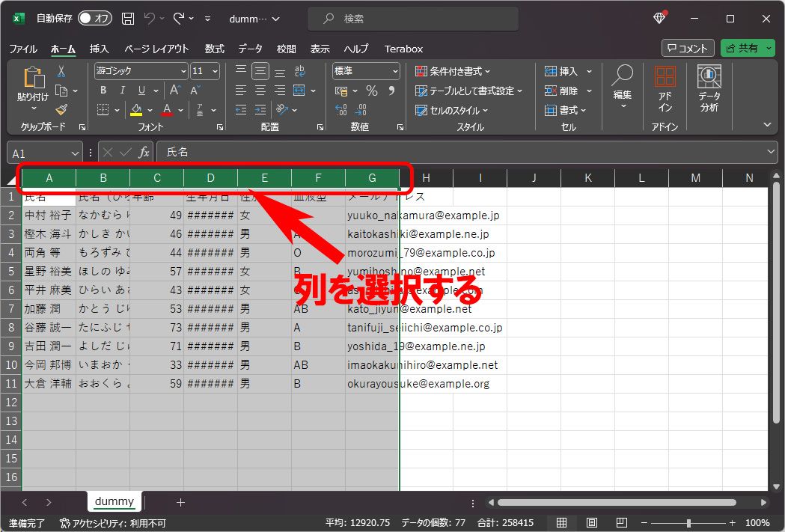This screenshot has width=785, height=532.
Task: Select the Format Painter brush icon
Action: click(x=61, y=109)
